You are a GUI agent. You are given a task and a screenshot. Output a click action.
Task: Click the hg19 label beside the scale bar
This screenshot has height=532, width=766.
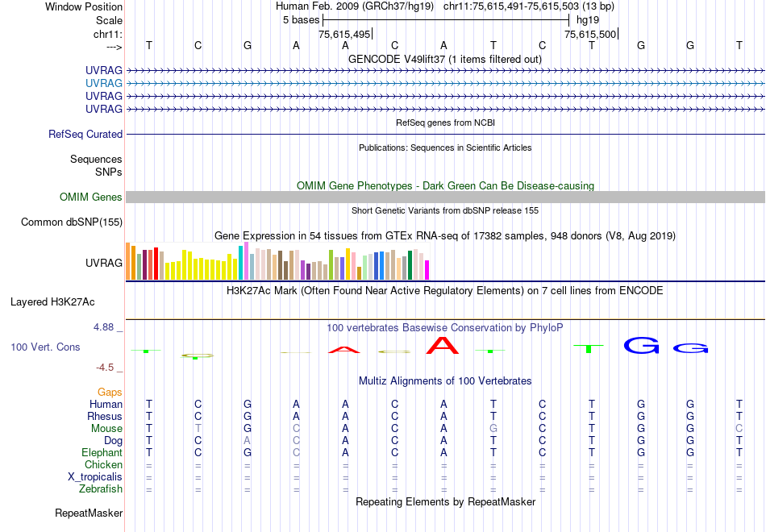click(588, 20)
